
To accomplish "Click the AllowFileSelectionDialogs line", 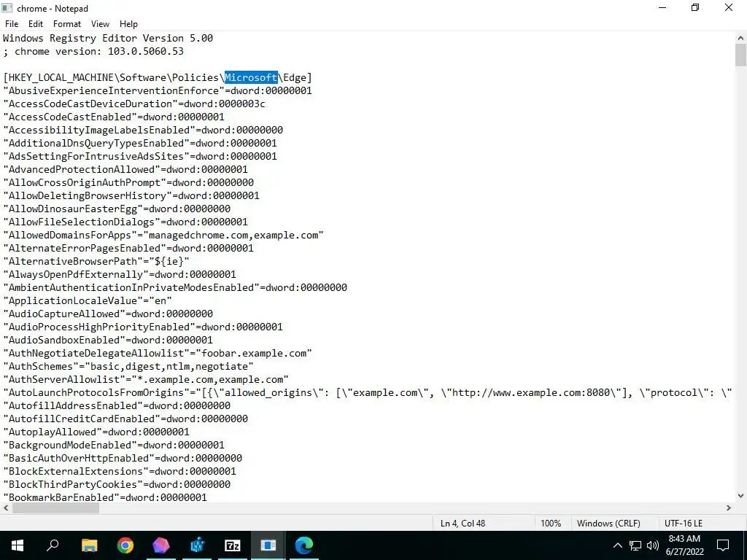I will [x=125, y=222].
